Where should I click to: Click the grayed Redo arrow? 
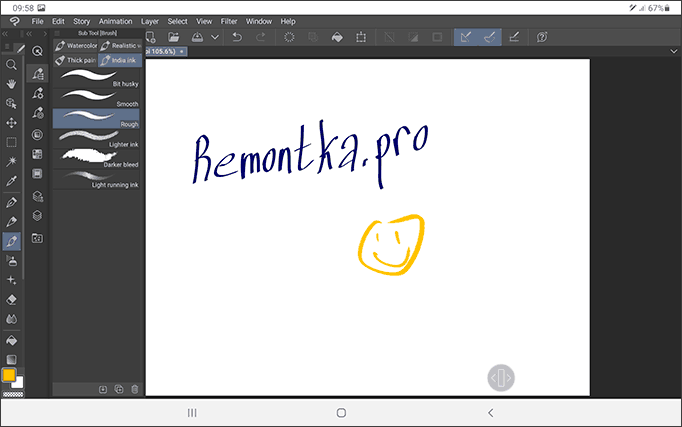tap(261, 37)
